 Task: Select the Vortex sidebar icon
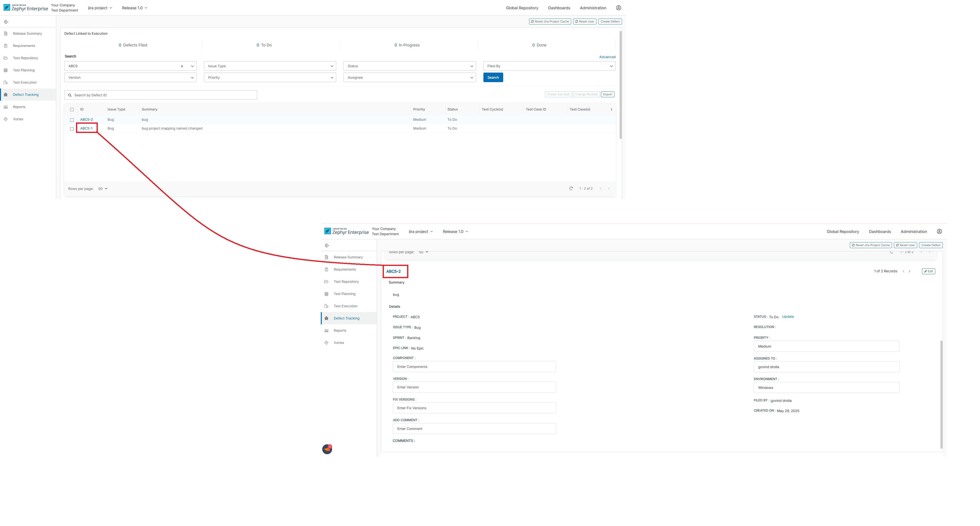(6, 119)
